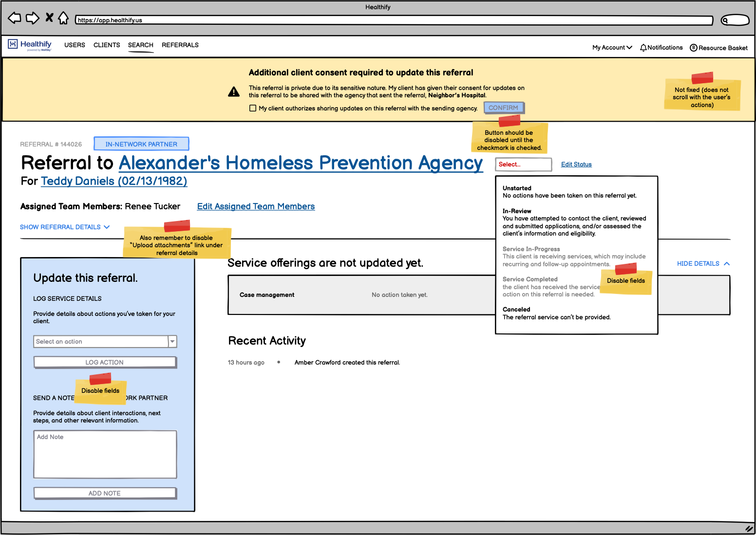The height and width of the screenshot is (535, 756).
Task: Open Edit Assigned Team Members
Action: pyautogui.click(x=256, y=206)
